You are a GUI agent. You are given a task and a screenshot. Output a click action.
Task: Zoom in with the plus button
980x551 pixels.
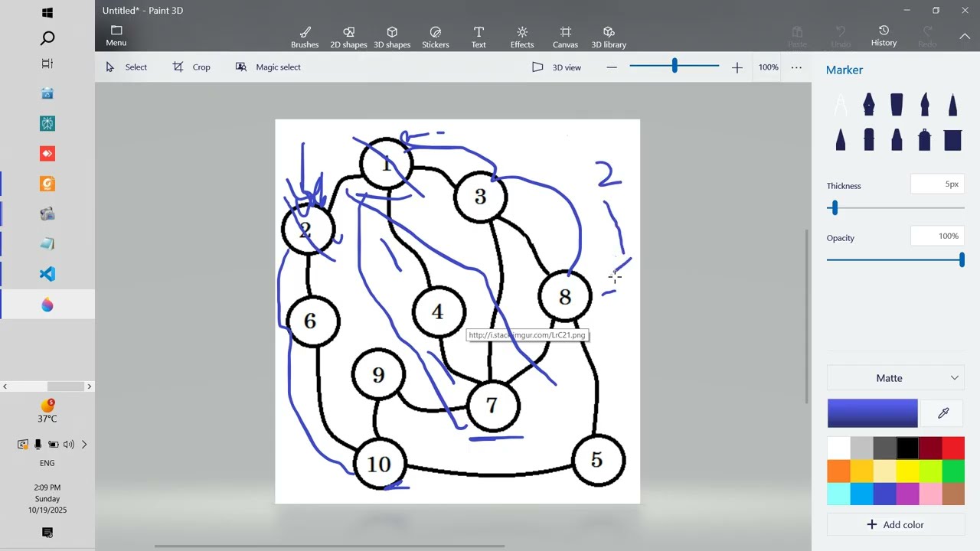click(737, 67)
